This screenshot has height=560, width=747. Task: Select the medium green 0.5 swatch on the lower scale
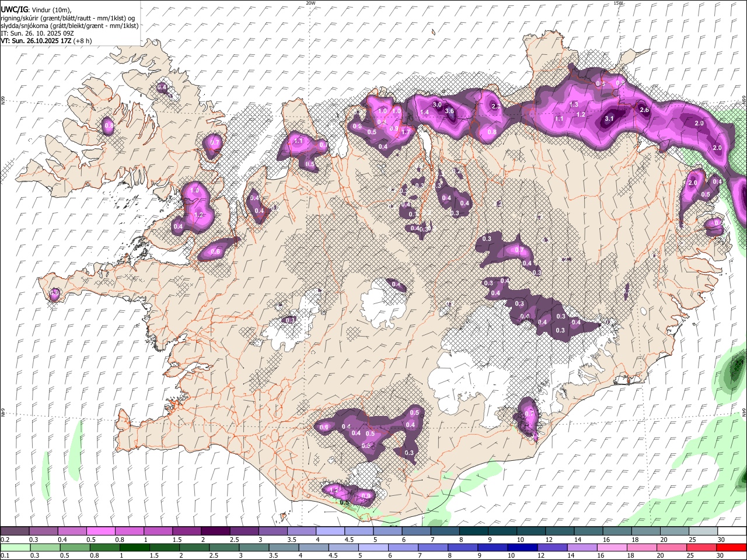click(x=74, y=548)
